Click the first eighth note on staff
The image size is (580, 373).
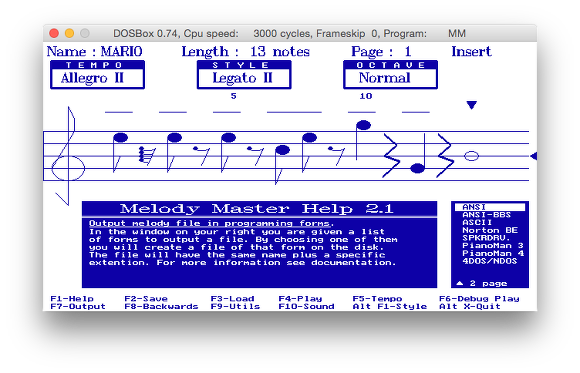[120, 152]
